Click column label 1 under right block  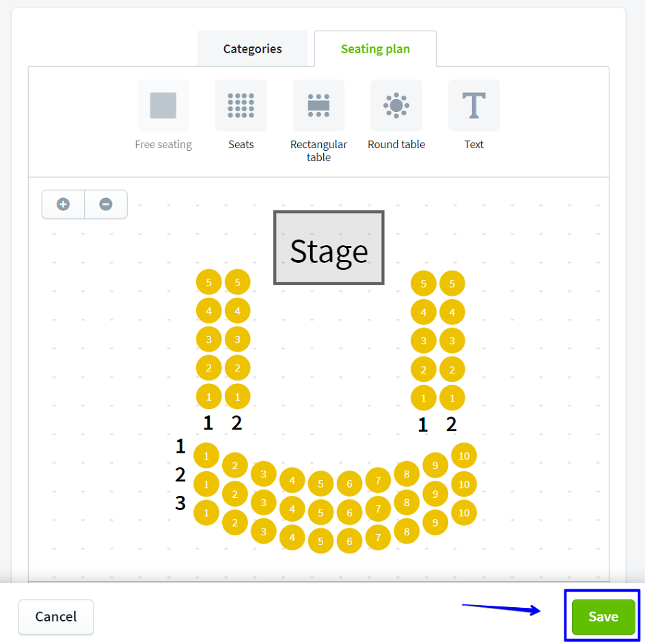point(423,425)
